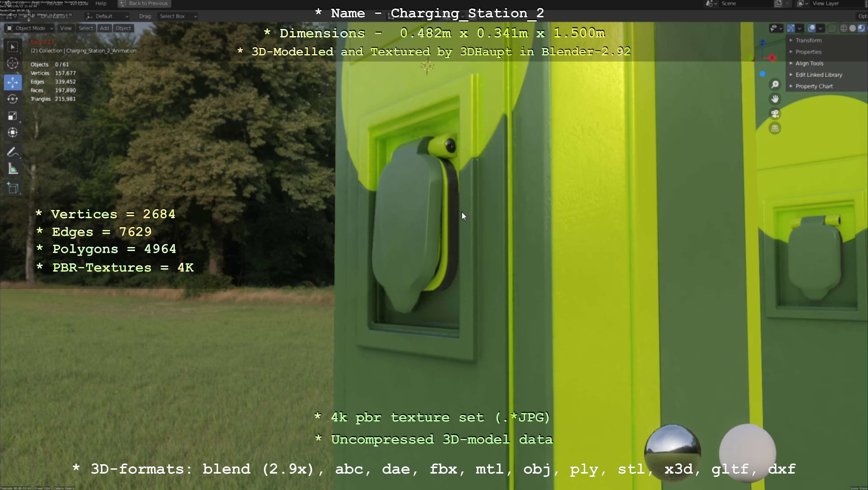Open the Help menu
Image resolution: width=868 pixels, height=490 pixels.
100,3
